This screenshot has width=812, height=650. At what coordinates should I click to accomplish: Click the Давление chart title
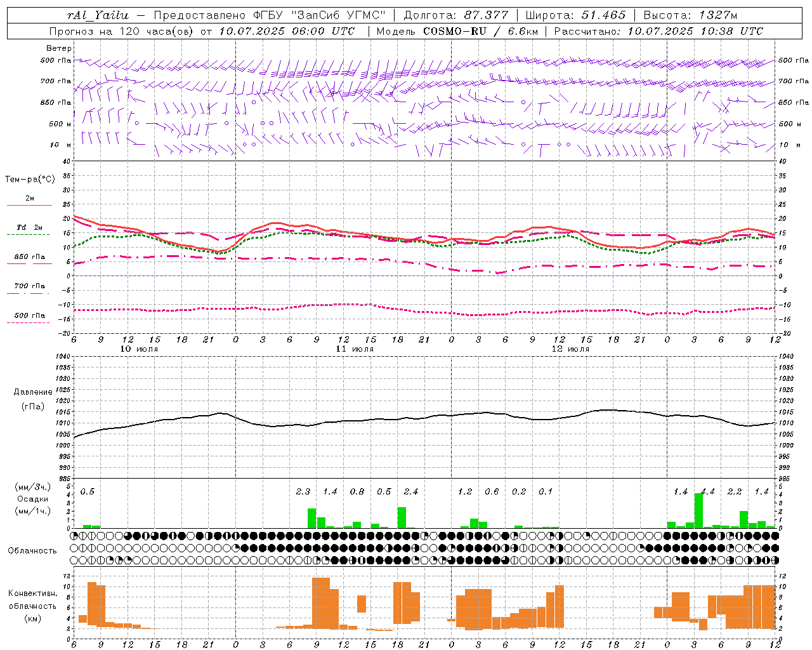[x=33, y=392]
